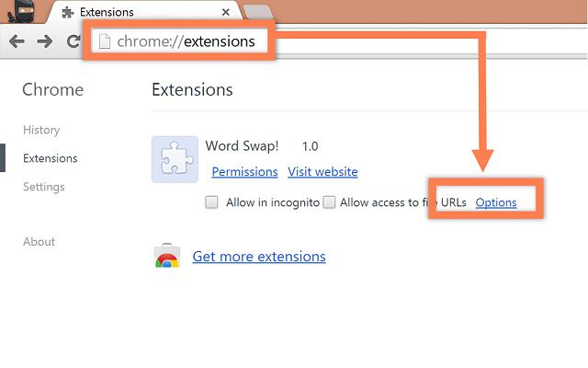Click the Word Swap! extension name

click(x=242, y=145)
